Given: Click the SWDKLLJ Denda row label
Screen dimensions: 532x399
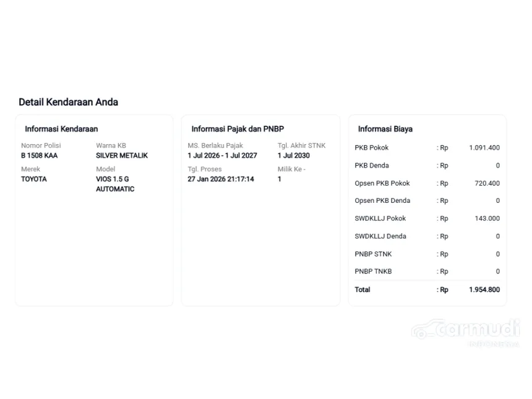Looking at the screenshot, I should click(380, 236).
